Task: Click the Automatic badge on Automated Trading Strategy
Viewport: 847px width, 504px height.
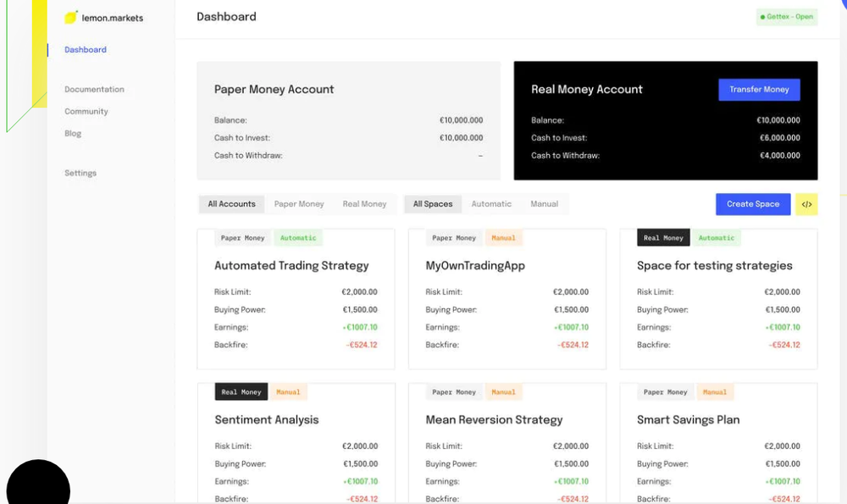Action: pos(298,238)
